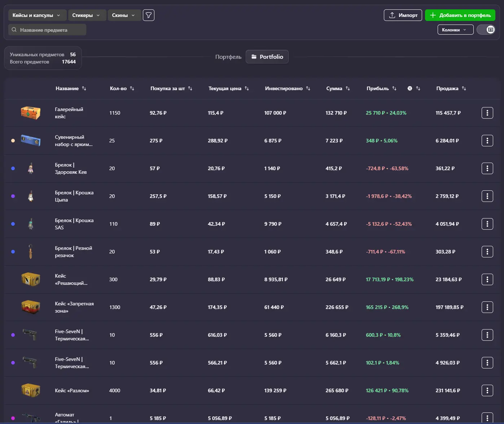This screenshot has height=424, width=504.
Task: Expand the Кейсы и капсулы dropdown
Action: 37,15
